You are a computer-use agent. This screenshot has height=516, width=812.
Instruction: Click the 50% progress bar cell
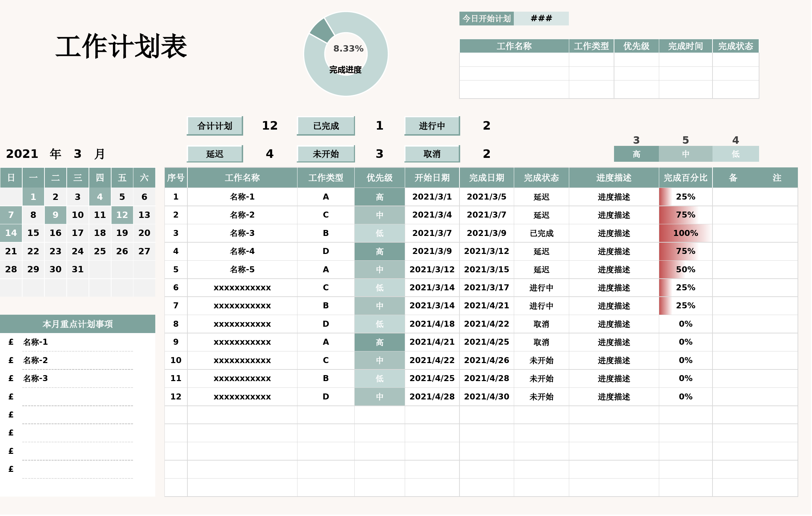tap(685, 269)
